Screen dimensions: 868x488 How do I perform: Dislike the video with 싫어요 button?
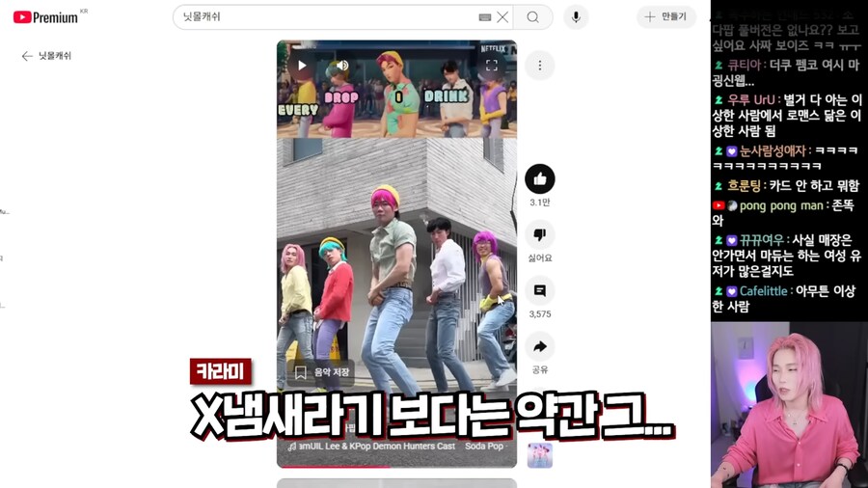tap(540, 235)
